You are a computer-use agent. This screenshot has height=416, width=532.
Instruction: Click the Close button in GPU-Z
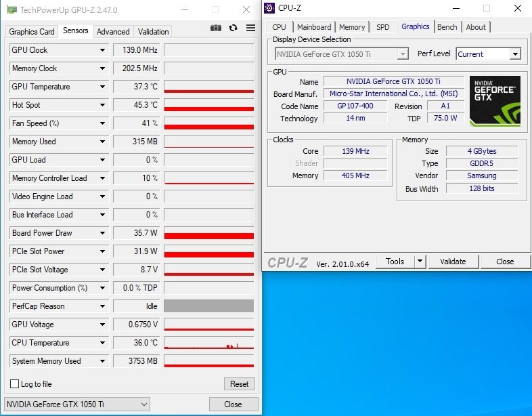click(x=233, y=404)
